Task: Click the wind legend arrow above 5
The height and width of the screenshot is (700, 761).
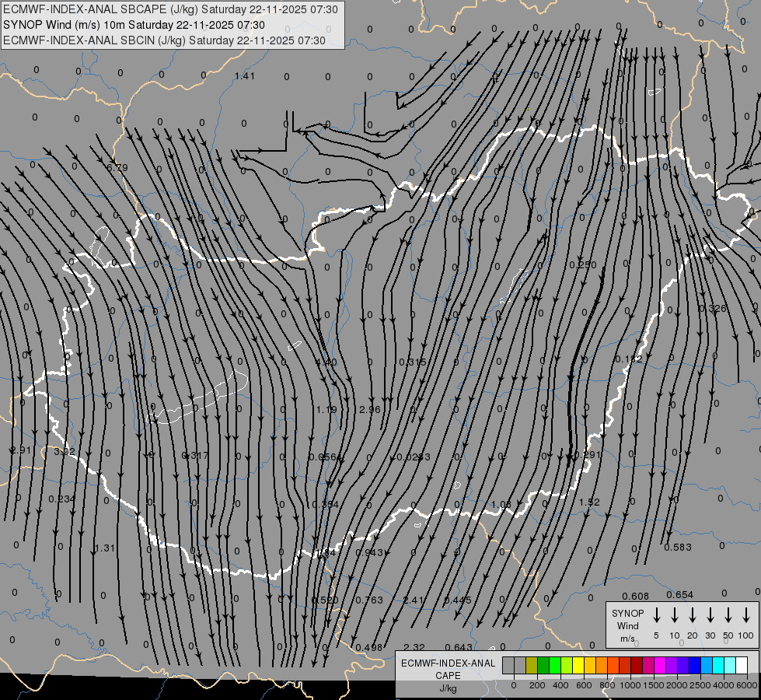Action: click(x=656, y=615)
